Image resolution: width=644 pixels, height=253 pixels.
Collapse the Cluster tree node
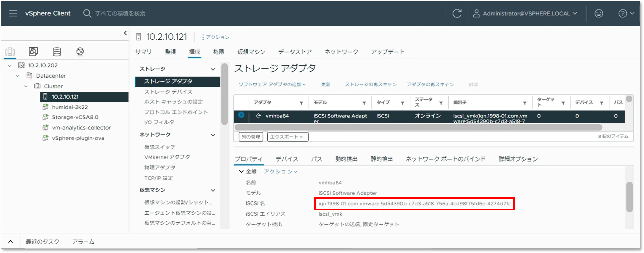point(26,86)
